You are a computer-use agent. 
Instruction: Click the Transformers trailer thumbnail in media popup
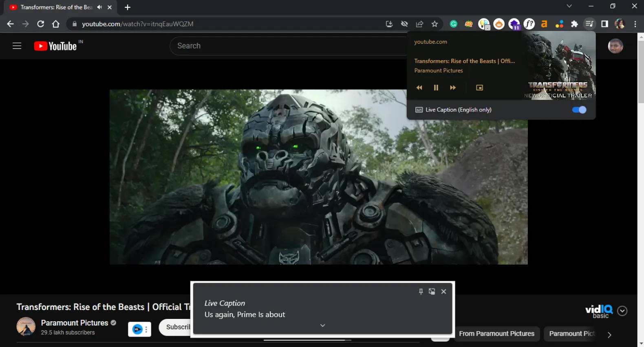(559, 66)
